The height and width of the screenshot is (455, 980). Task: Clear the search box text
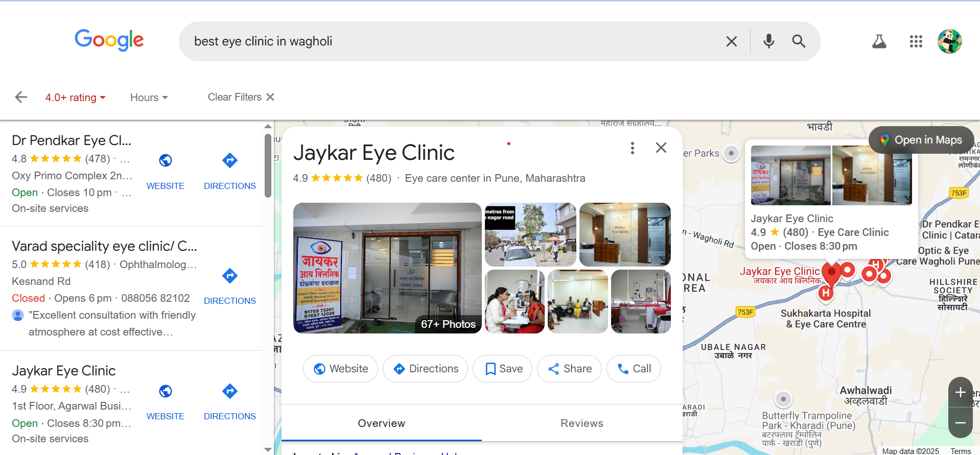tap(731, 41)
